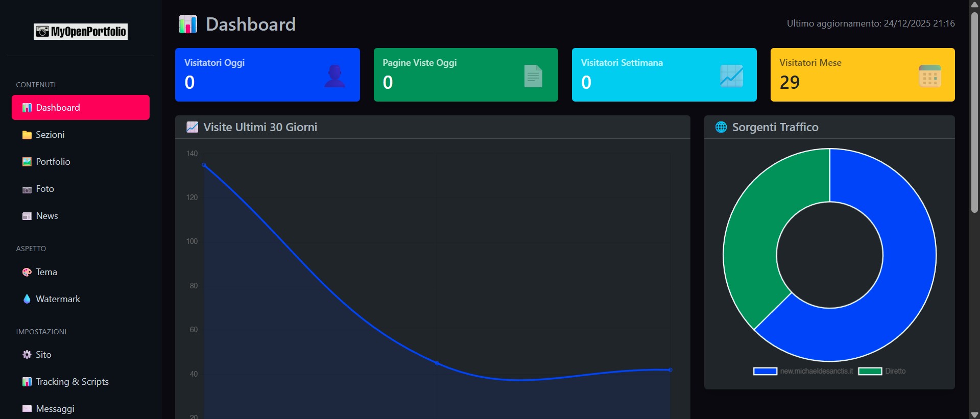Viewport: 980px width, 419px height.
Task: Click the Dashboard item's bar chart icon
Action: [27, 108]
